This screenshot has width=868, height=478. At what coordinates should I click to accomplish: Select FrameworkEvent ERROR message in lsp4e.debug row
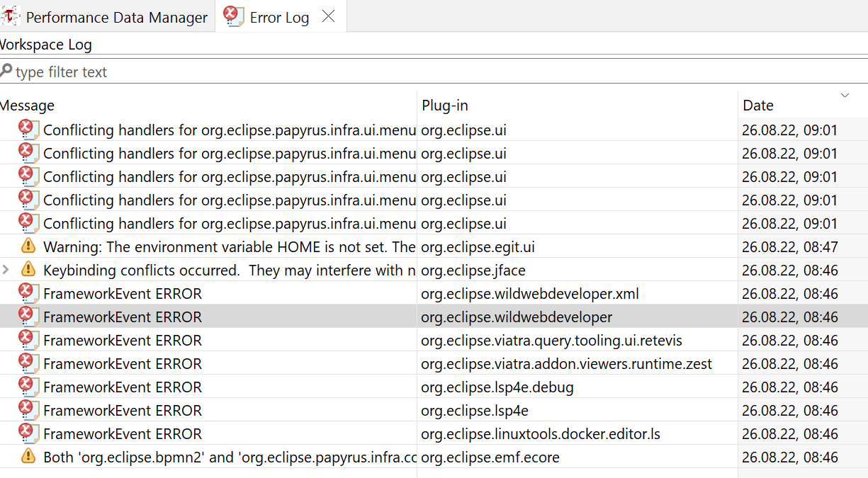(x=123, y=387)
